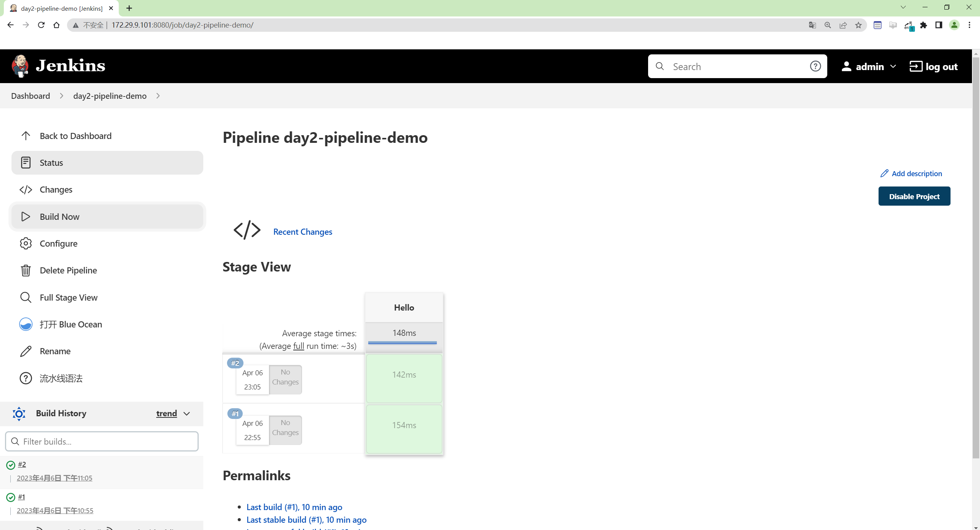980x530 pixels.
Task: Click the translate page icon in address bar
Action: (812, 25)
